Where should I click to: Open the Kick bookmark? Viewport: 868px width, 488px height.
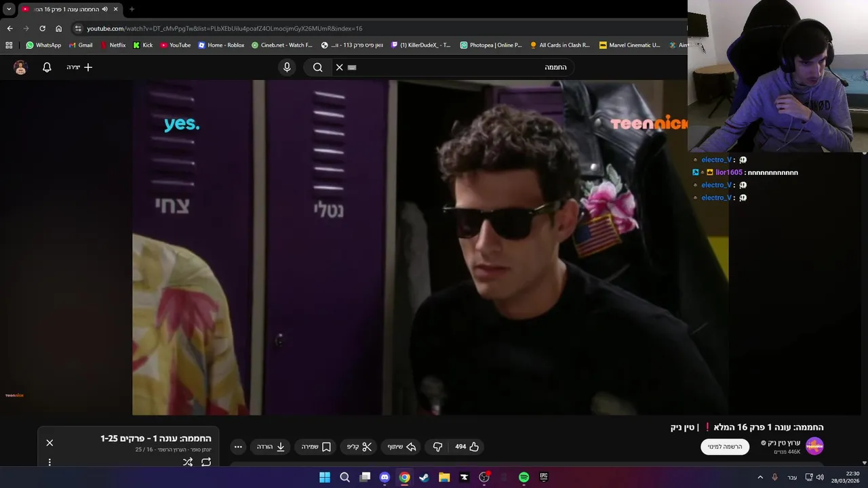click(142, 45)
